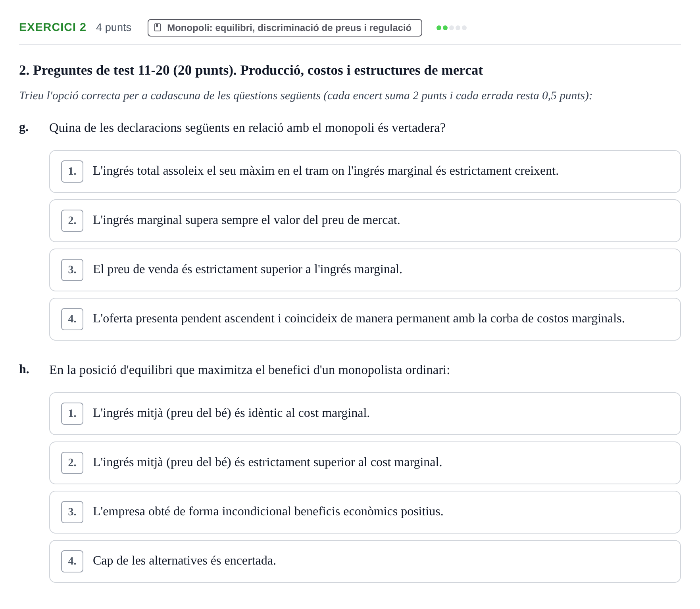This screenshot has width=700, height=609.
Task: Select option 2 badge for question g
Action: (72, 221)
